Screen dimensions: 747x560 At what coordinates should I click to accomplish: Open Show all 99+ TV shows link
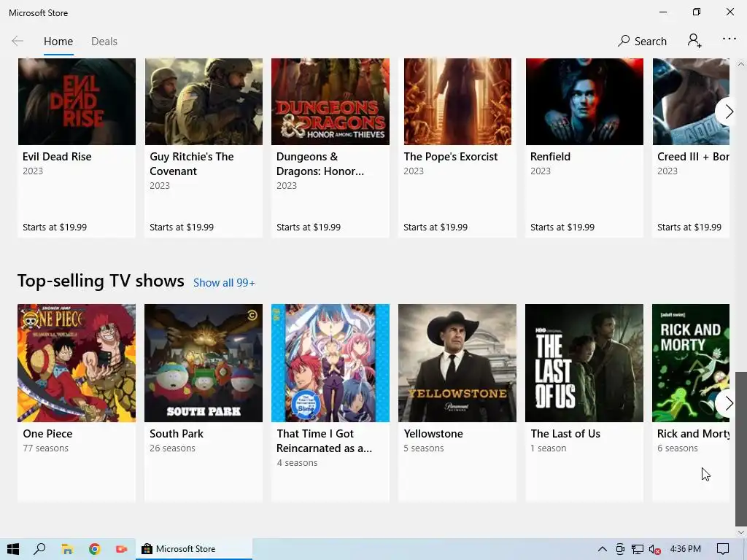point(224,283)
